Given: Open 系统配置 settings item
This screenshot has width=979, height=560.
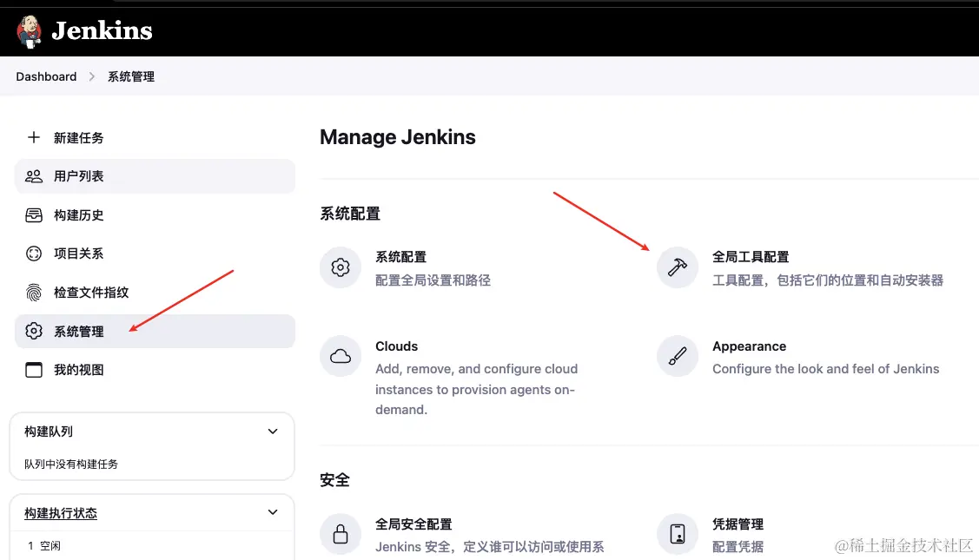Looking at the screenshot, I should 400,257.
